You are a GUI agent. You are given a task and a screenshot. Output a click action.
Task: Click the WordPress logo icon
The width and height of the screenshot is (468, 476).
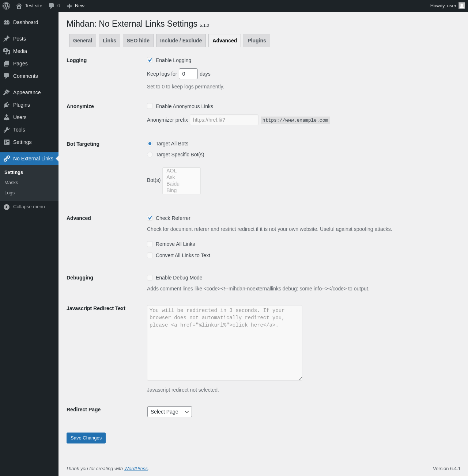tap(6, 6)
